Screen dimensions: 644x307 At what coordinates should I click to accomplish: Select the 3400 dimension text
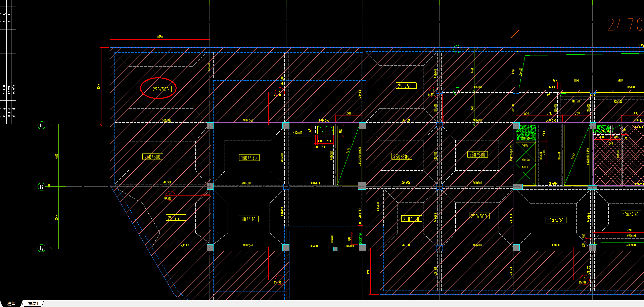pos(576,81)
